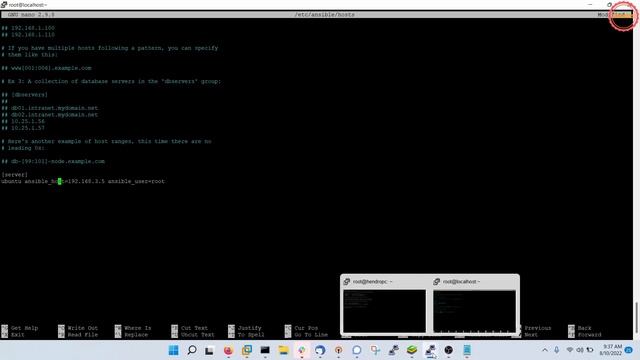Launch Firefox from the taskbar
640x360 pixels.
228,350
